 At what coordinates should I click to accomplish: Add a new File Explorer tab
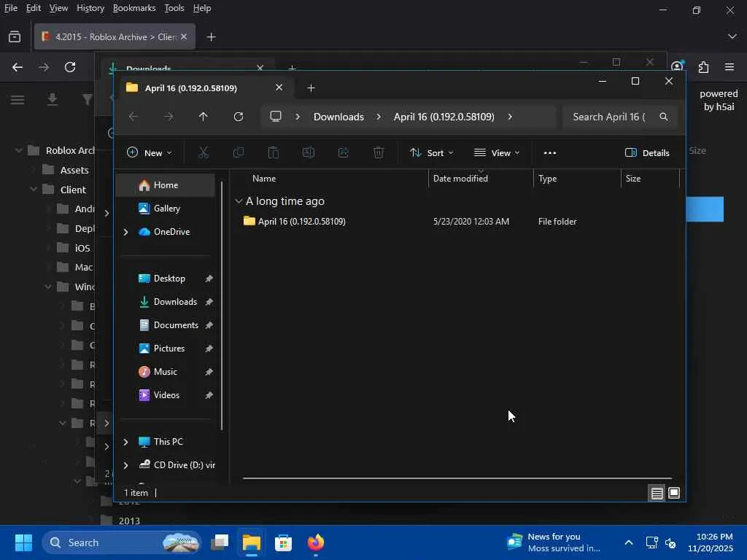(311, 87)
